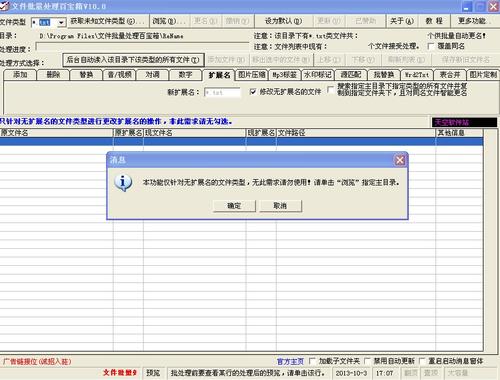Enable the 搜索指定主目录下指定类型 checkbox

click(330, 90)
